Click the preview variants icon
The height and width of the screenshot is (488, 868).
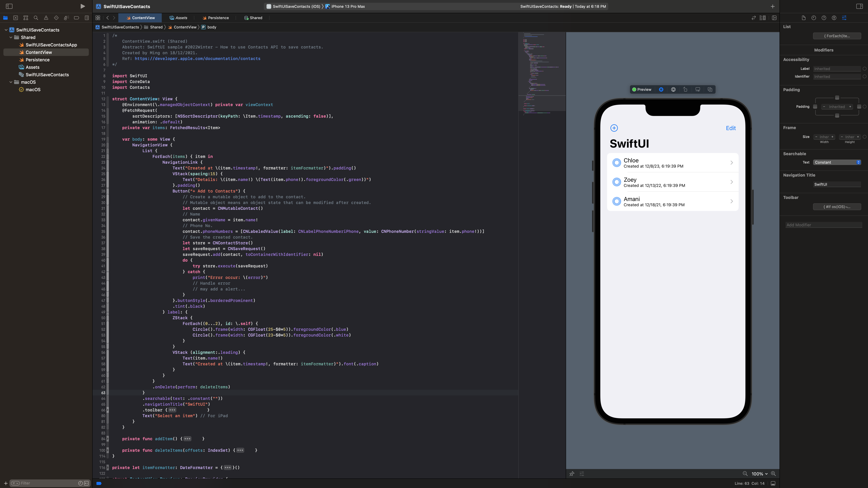click(710, 90)
